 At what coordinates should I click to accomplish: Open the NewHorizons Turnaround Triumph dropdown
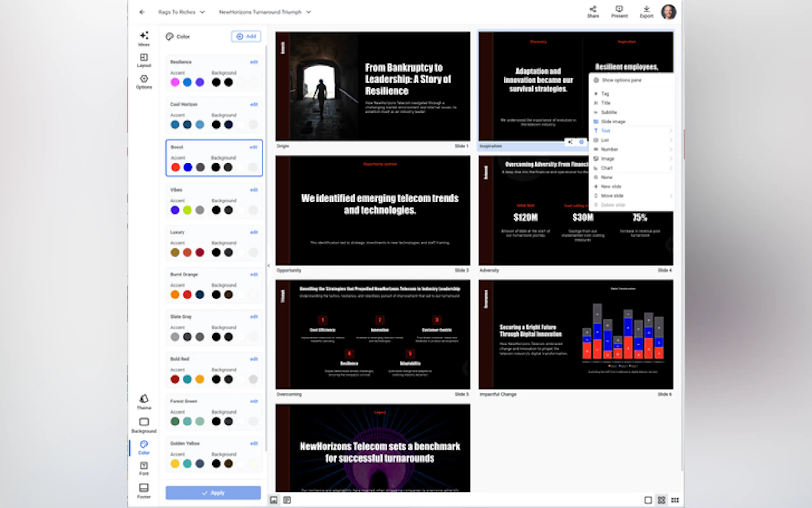pos(264,12)
